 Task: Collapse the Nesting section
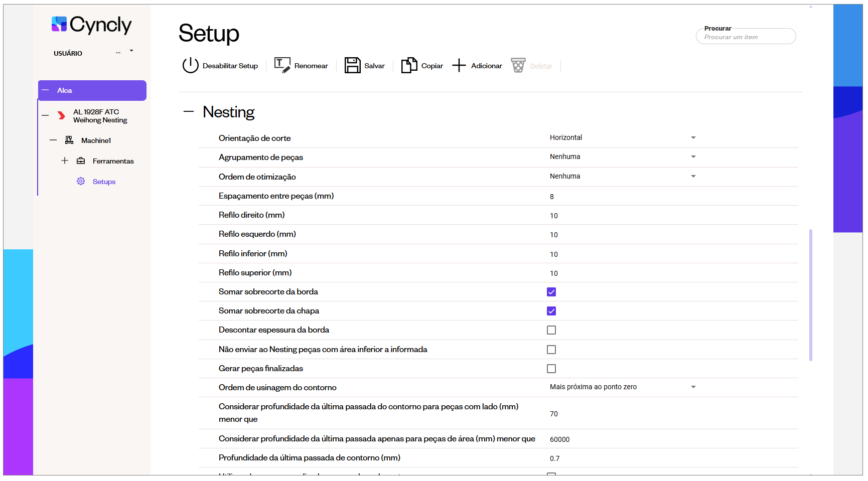tap(189, 111)
